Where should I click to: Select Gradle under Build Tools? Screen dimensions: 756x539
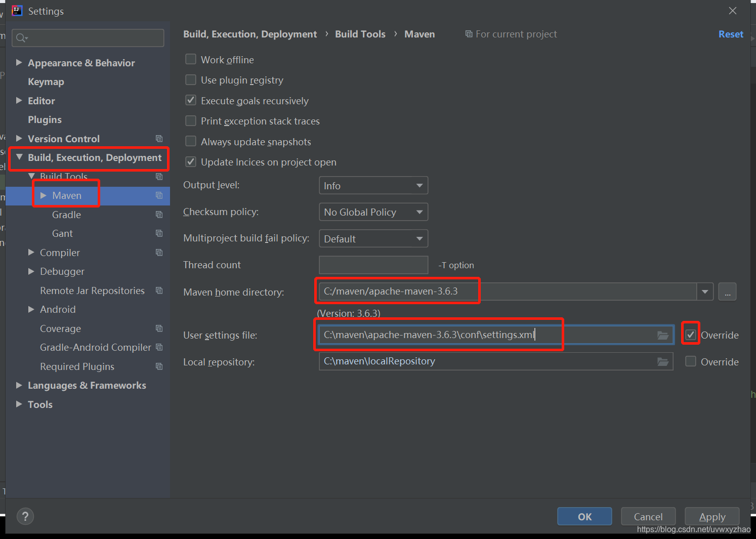[x=66, y=215]
